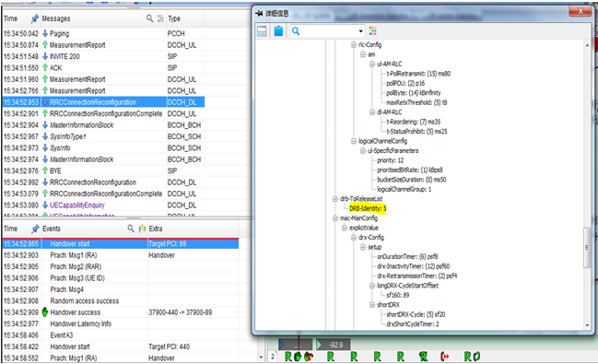Click the layout view icon in detail toolbar

pos(262,31)
